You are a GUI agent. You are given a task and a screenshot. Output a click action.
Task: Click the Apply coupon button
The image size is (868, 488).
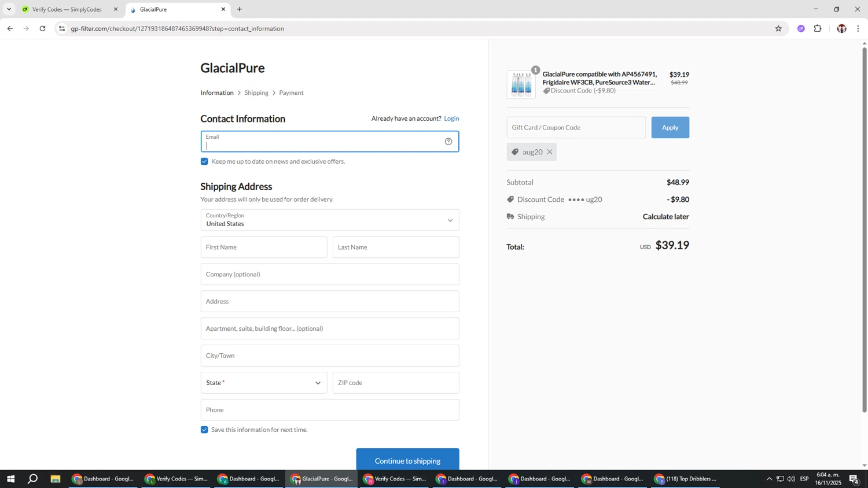[670, 127]
